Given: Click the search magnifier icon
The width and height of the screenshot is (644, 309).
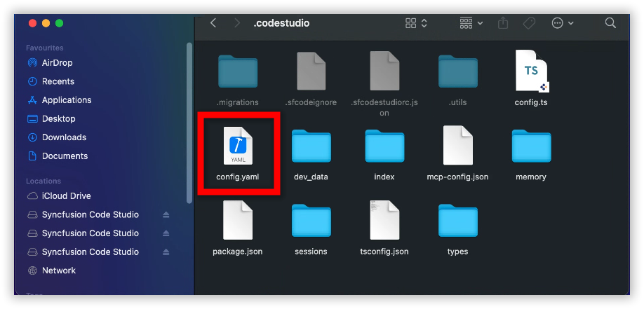Looking at the screenshot, I should 610,23.
